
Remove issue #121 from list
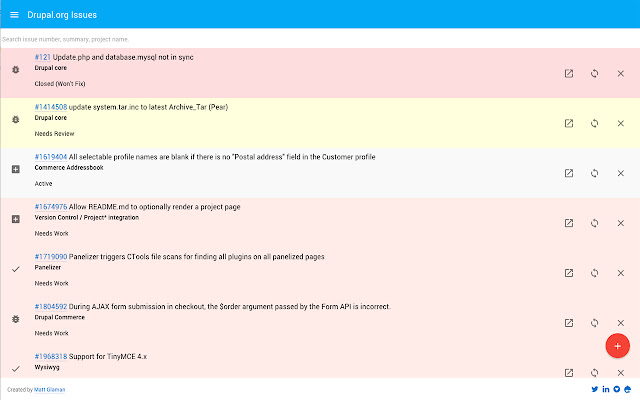click(x=620, y=73)
